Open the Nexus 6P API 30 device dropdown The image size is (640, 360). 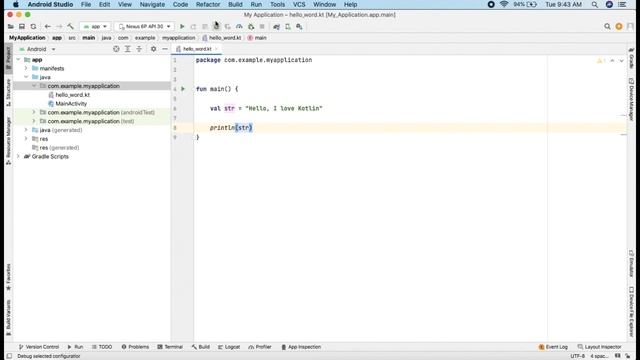(144, 27)
